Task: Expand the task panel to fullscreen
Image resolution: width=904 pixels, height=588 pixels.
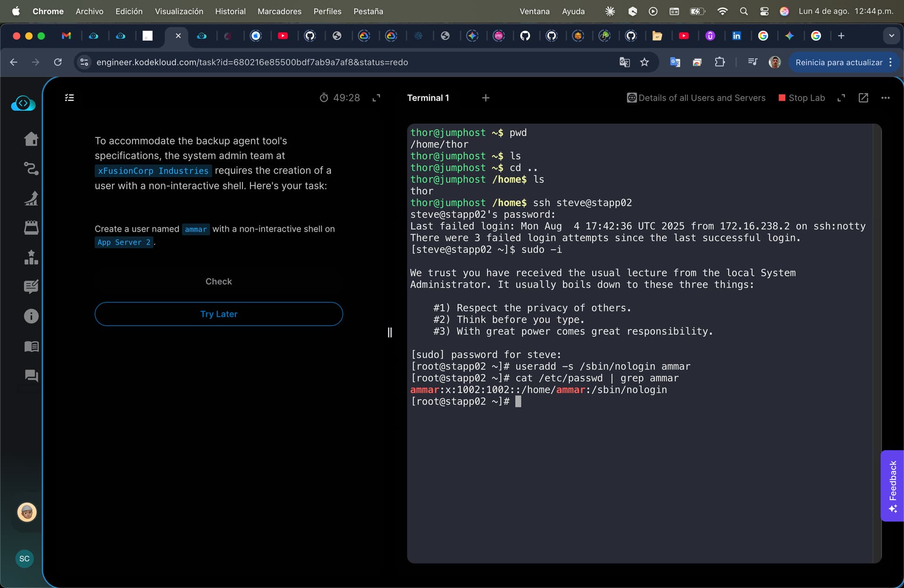Action: point(376,98)
